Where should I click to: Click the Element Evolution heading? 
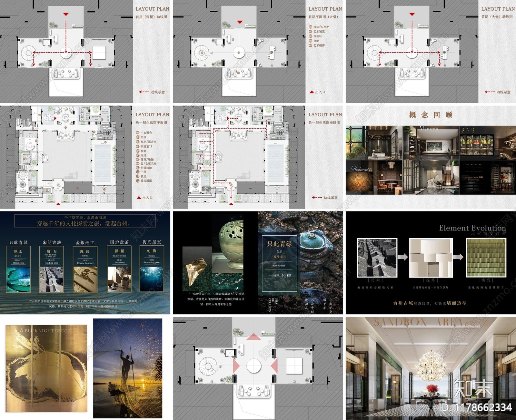click(x=472, y=228)
